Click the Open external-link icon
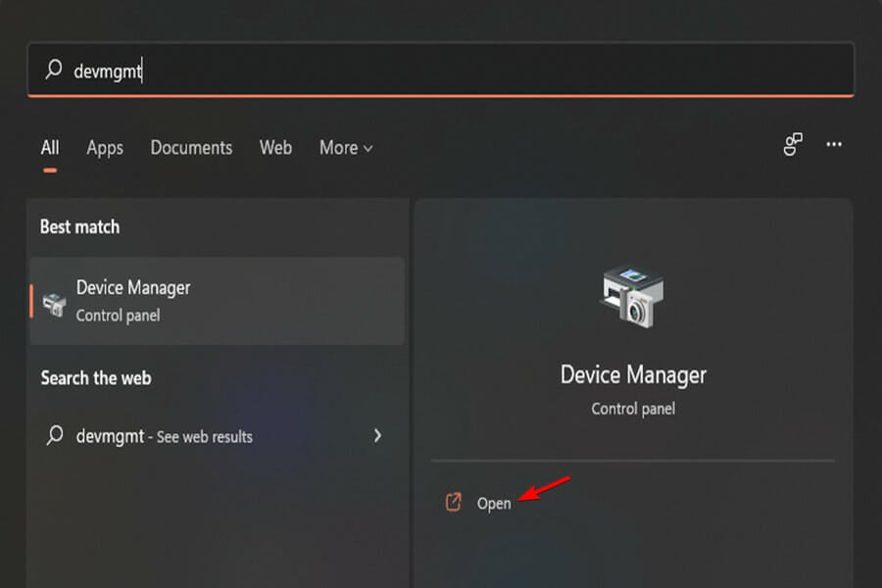882x588 pixels. [454, 502]
